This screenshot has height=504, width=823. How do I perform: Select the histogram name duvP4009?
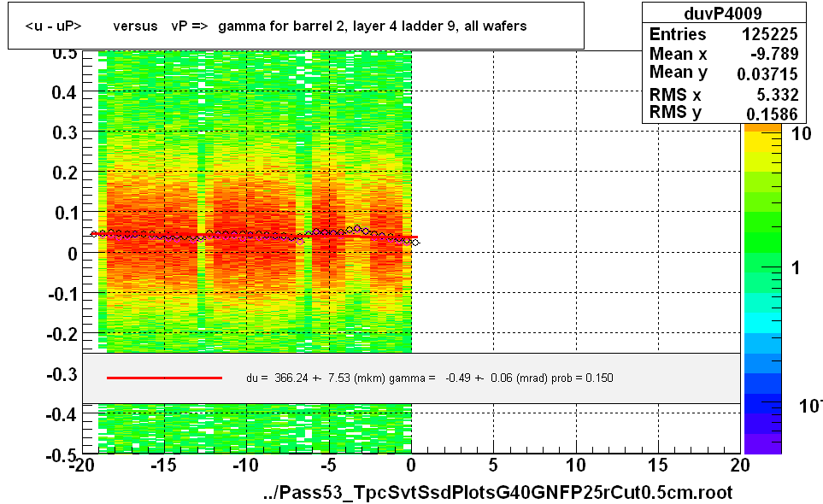(723, 13)
